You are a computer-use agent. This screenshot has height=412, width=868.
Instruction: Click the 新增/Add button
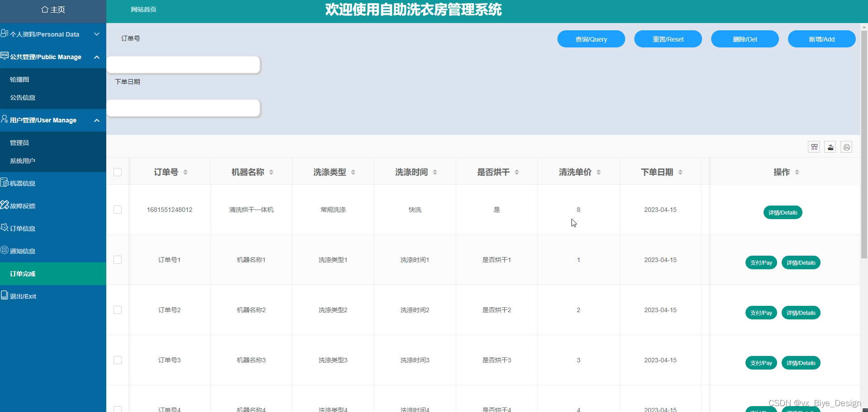pyautogui.click(x=822, y=39)
